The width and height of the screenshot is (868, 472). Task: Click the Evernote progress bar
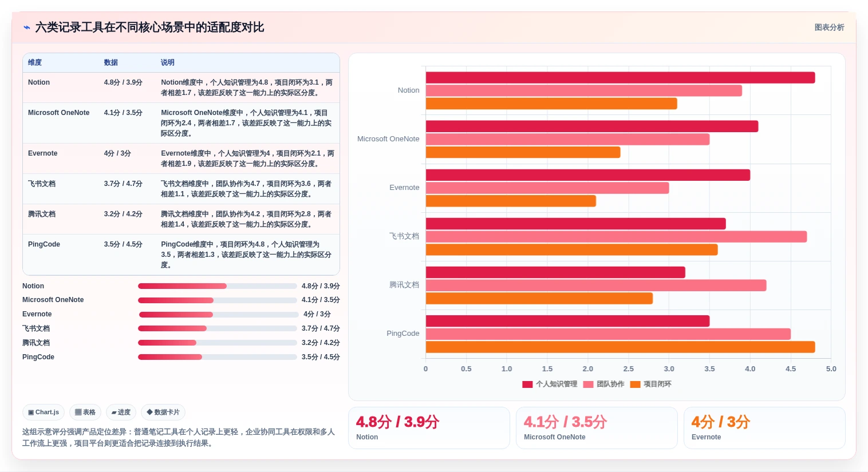click(218, 315)
